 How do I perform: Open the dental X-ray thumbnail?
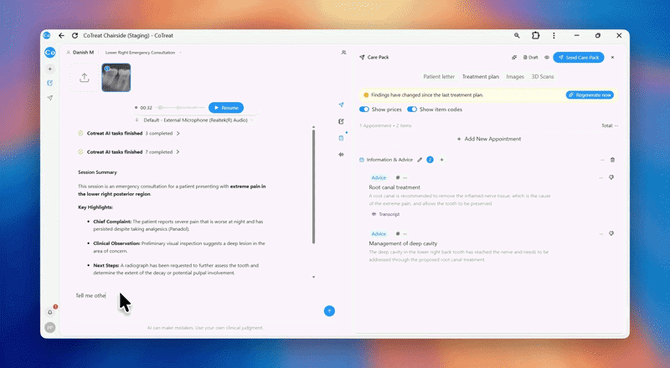click(x=116, y=77)
